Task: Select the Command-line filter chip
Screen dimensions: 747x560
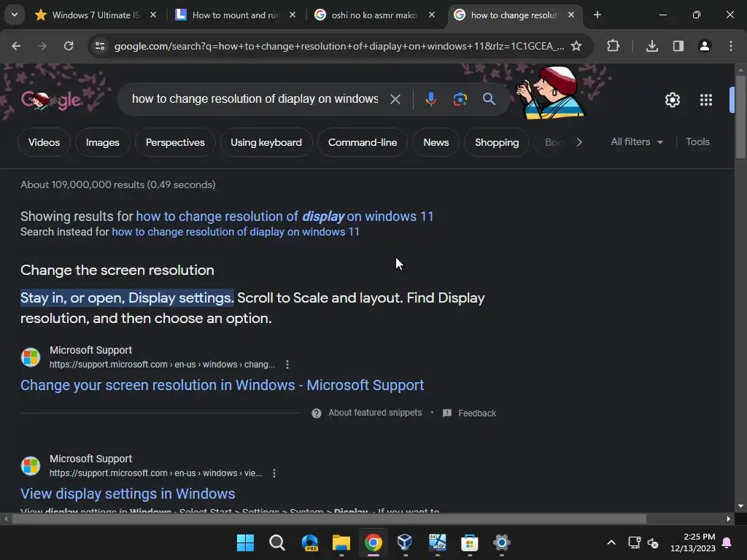Action: click(362, 142)
